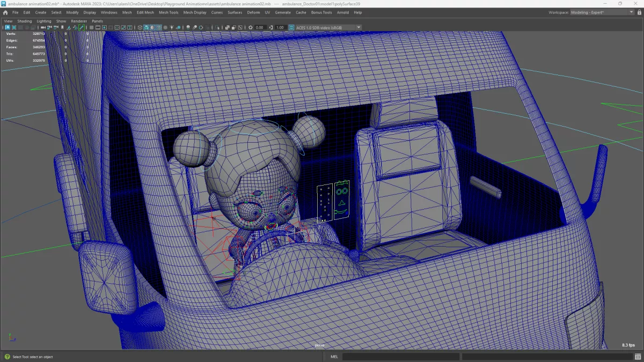644x362 pixels.
Task: Open the Generate menu
Action: click(x=283, y=12)
